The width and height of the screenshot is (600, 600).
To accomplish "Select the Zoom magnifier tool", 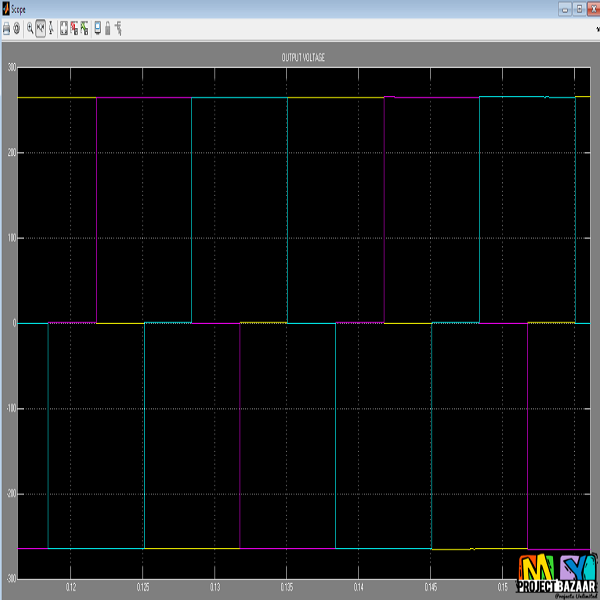I will [30, 29].
